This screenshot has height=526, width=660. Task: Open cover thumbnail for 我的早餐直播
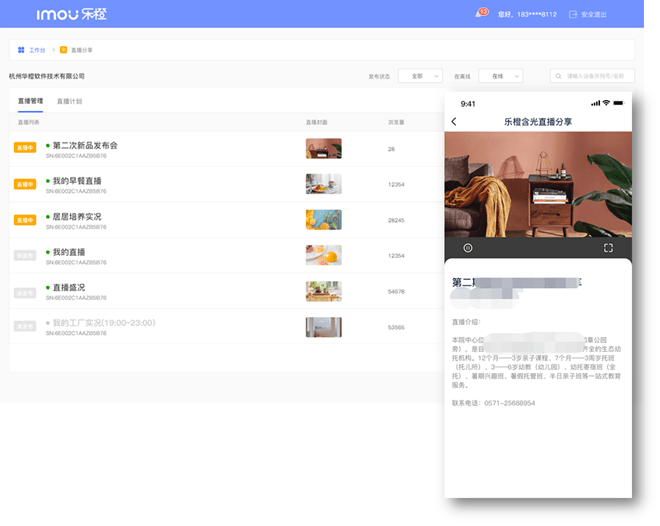(323, 184)
